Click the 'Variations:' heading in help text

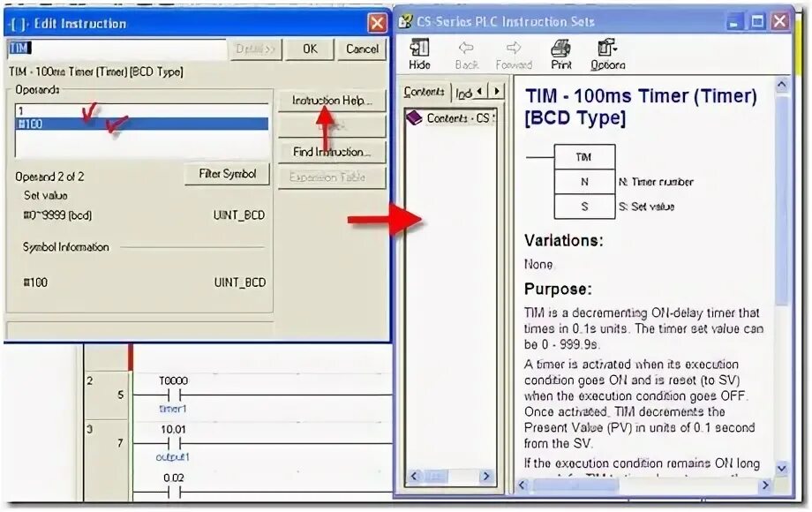[x=563, y=241]
